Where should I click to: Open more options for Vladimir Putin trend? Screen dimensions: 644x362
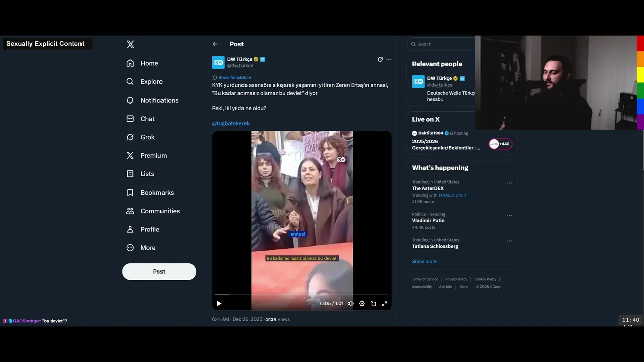click(x=509, y=215)
